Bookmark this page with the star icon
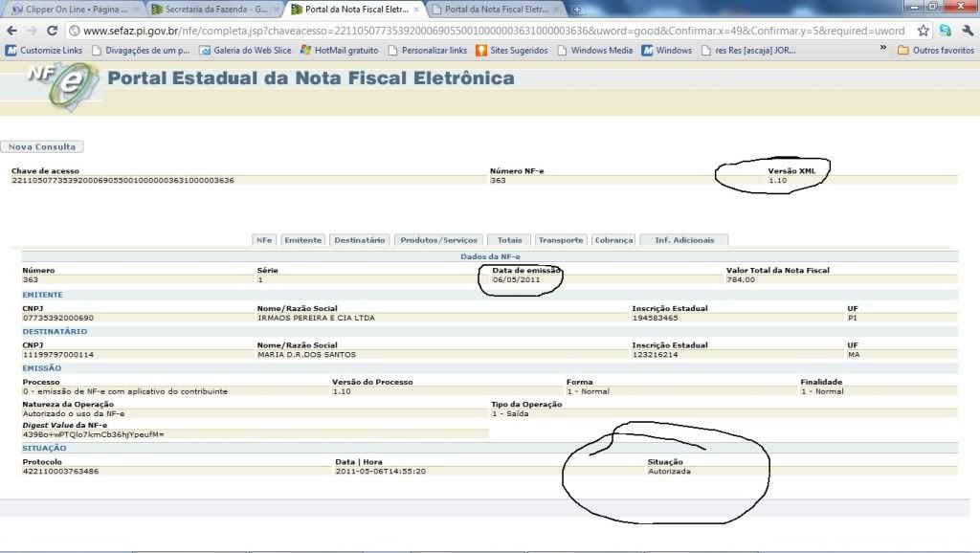This screenshot has height=553, width=980. (x=924, y=31)
